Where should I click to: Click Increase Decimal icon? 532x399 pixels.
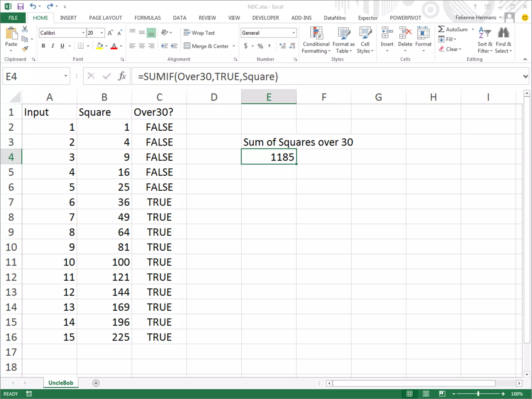(283, 46)
